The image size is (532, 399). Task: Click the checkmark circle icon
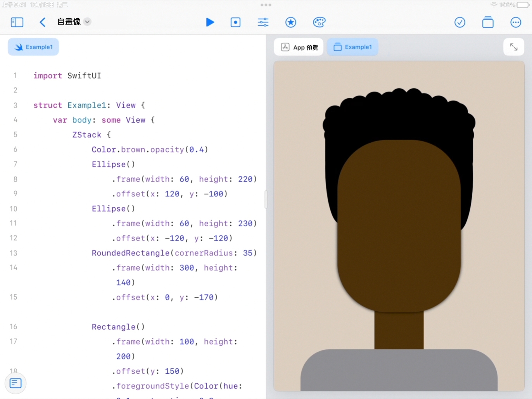pyautogui.click(x=460, y=22)
